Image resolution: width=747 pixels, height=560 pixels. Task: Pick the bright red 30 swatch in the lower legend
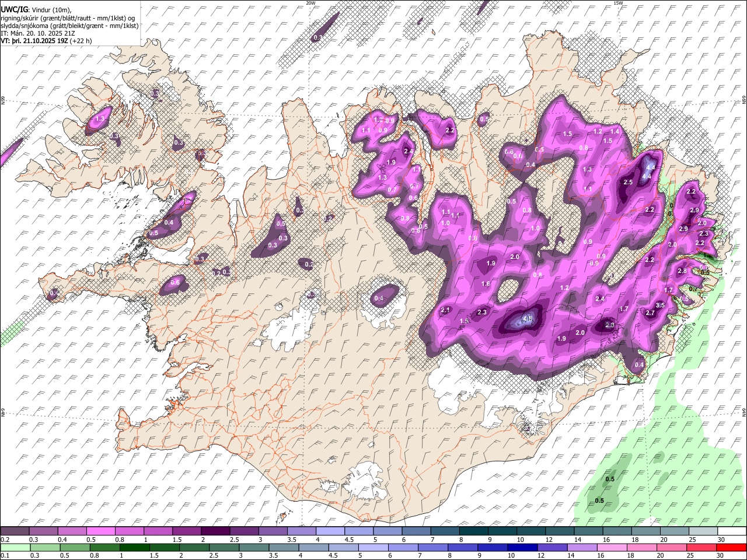[x=731, y=548]
